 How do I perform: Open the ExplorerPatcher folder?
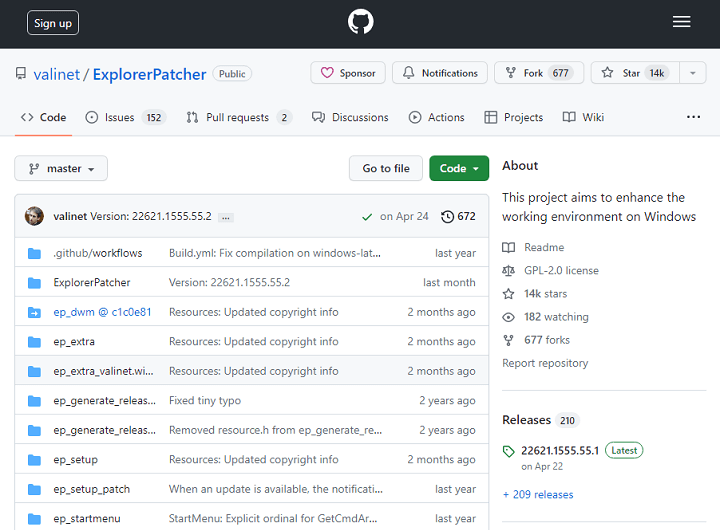pos(92,282)
